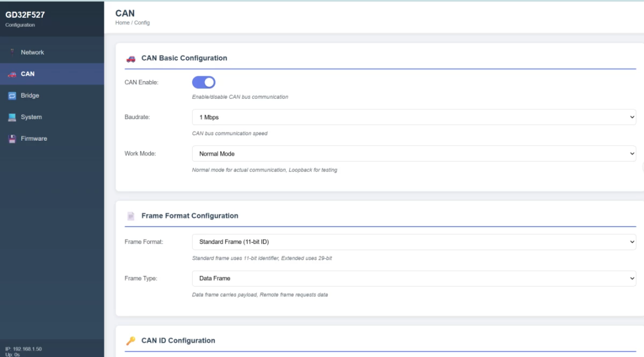
Task: Open the Baudrate dropdown showing 1 Mbps
Action: point(414,117)
